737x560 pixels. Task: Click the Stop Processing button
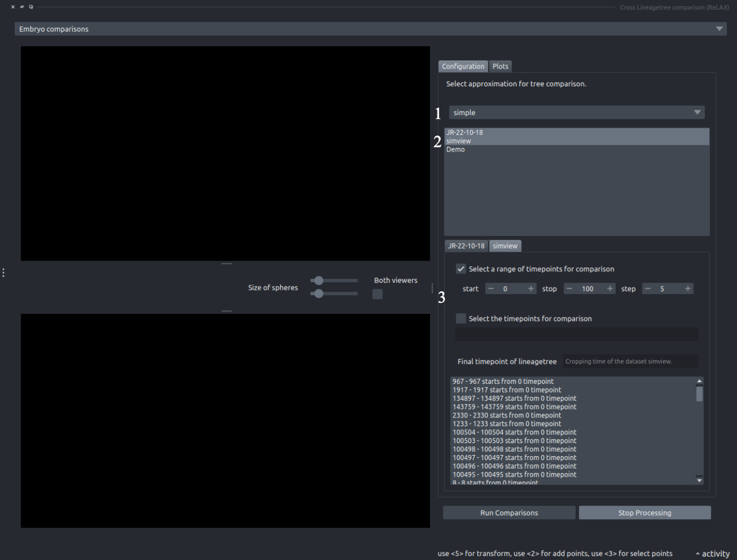click(x=645, y=512)
